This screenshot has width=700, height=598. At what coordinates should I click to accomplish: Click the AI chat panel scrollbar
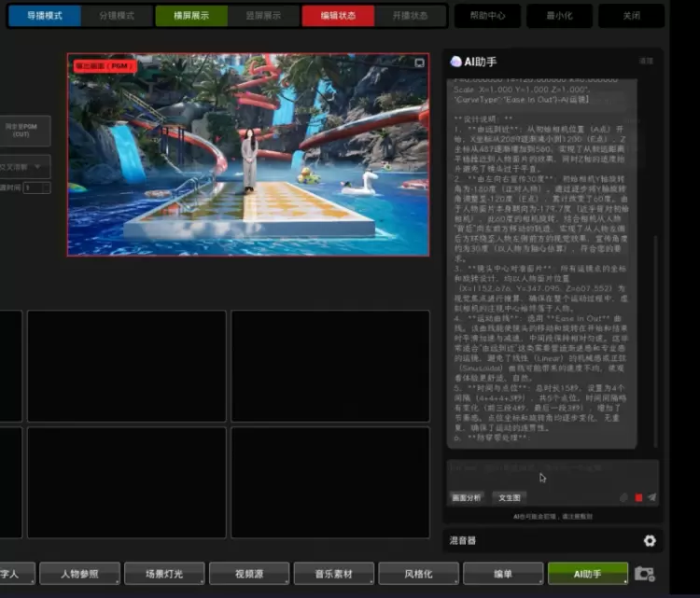[656, 341]
